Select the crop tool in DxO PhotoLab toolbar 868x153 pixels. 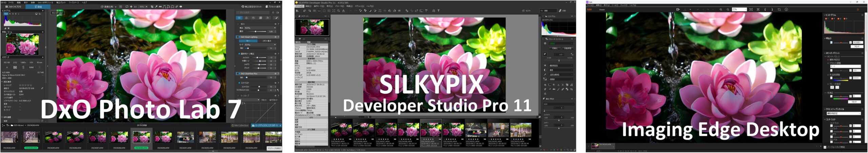152,6
